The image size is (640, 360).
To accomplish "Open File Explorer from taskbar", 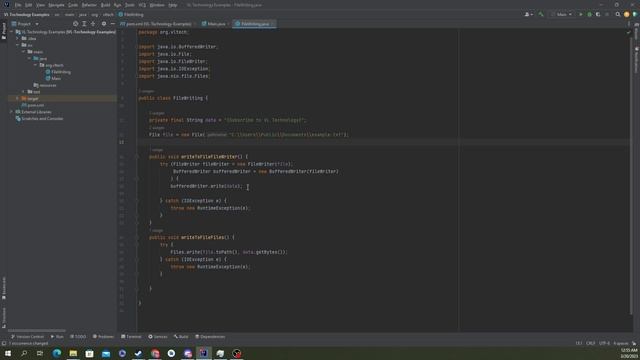I will [73, 353].
